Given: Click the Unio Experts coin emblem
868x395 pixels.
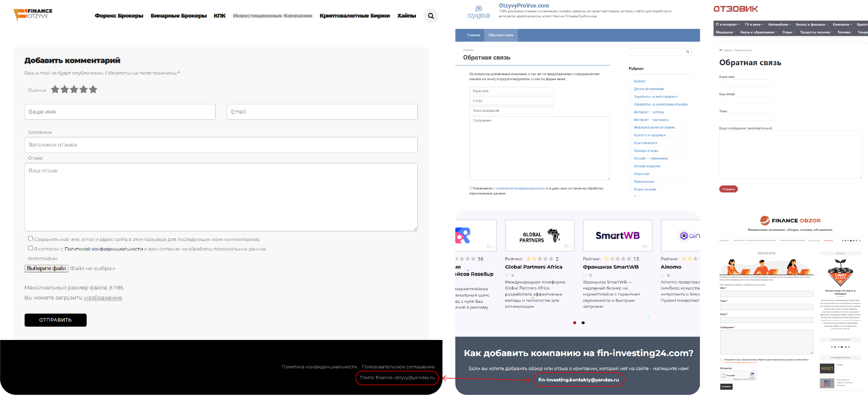Looking at the screenshot, I should [840, 272].
